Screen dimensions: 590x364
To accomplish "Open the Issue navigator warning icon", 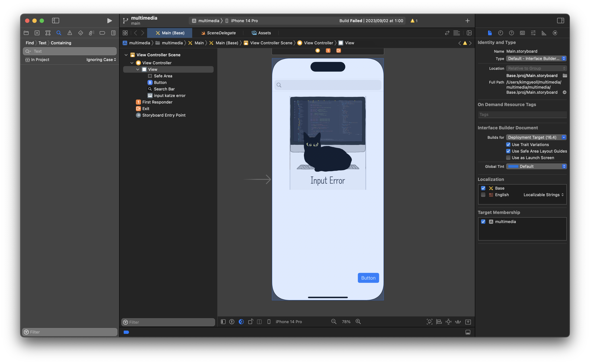I will point(70,33).
